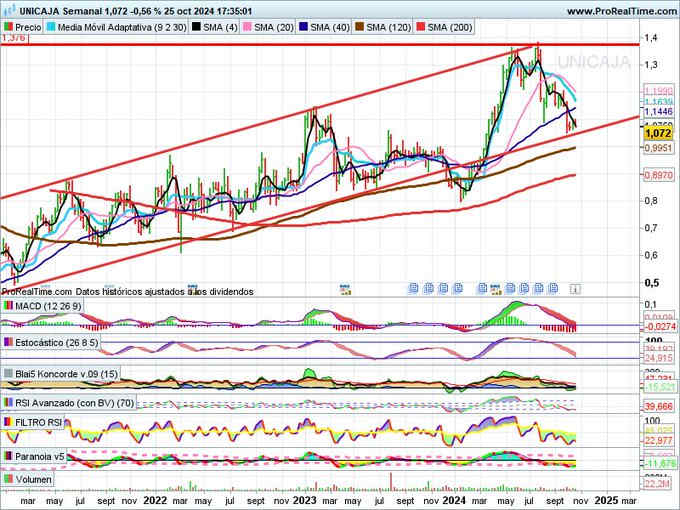
Task: Click the Blai5 Koncorde indicator icon
Action: (x=8, y=373)
